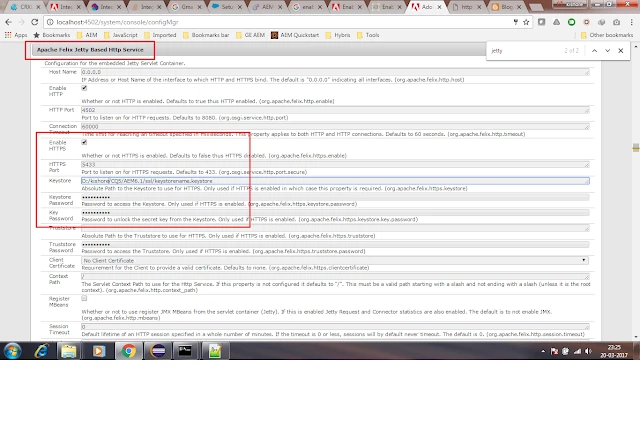Open the Other bookmarks folder
Image resolution: width=640 pixels, height=436 pixels.
pos(607,35)
